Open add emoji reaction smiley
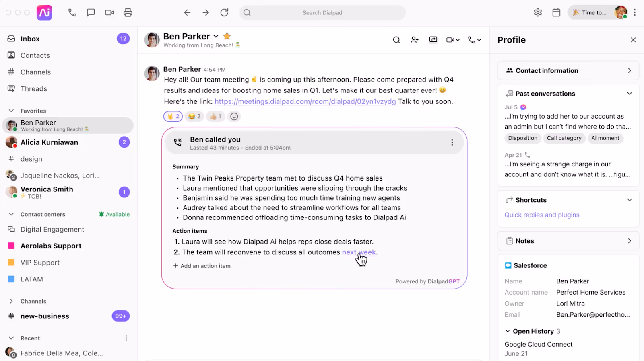This screenshot has height=361, width=644. [234, 117]
